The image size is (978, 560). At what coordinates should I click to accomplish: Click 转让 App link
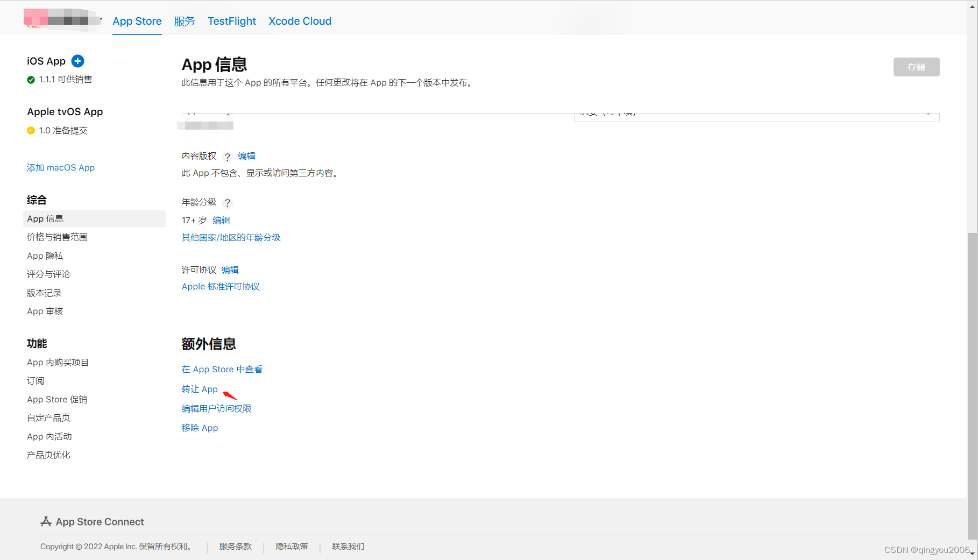tap(200, 389)
